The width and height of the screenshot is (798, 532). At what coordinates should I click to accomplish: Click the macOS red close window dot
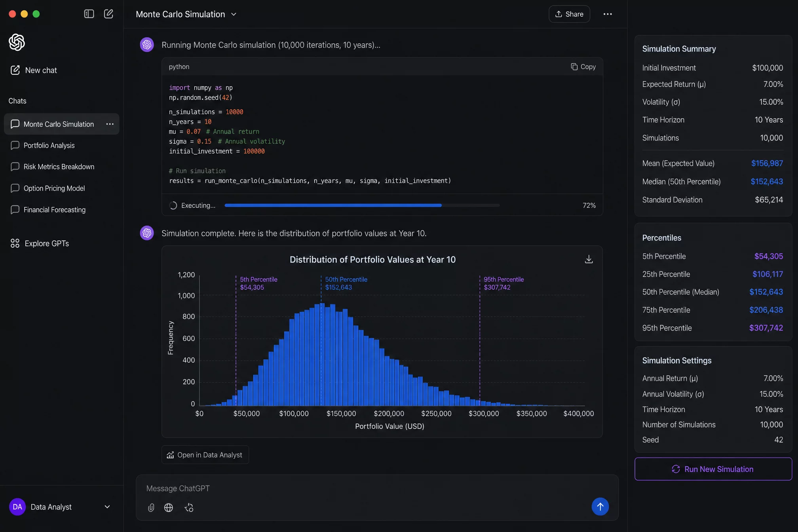point(12,14)
